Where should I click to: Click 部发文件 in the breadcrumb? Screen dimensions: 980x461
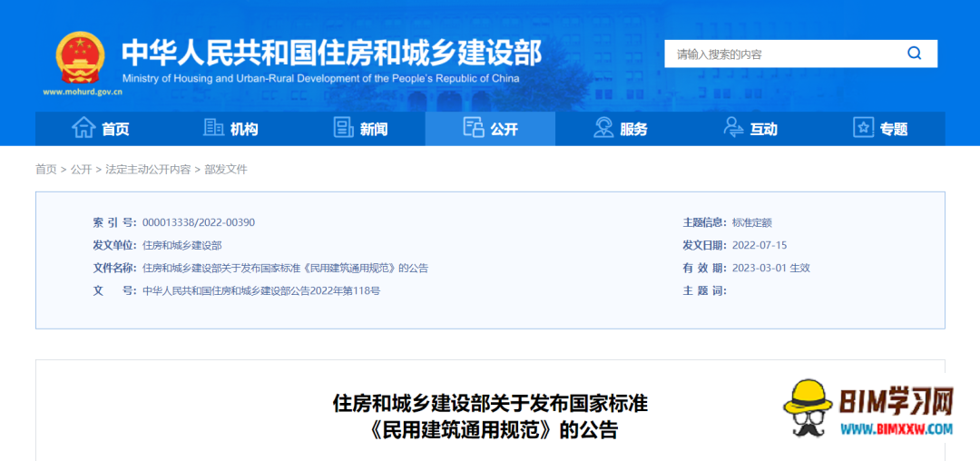pyautogui.click(x=226, y=170)
